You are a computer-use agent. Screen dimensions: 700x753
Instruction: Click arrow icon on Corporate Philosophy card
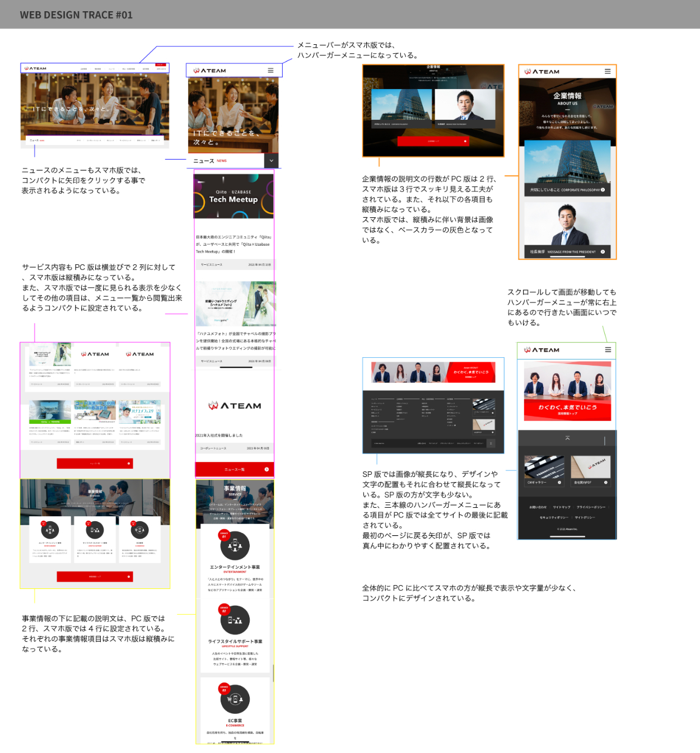pyautogui.click(x=603, y=190)
